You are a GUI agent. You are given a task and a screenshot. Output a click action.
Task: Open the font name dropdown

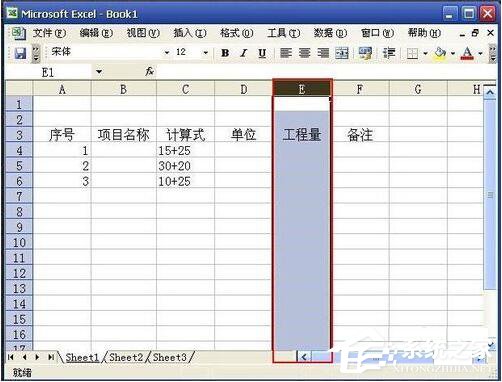pos(167,53)
